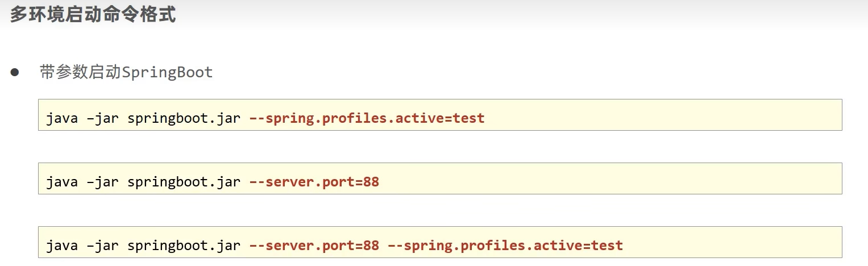This screenshot has width=868, height=266.
Task: Click '-jar' in the first command box
Action: [x=103, y=119]
